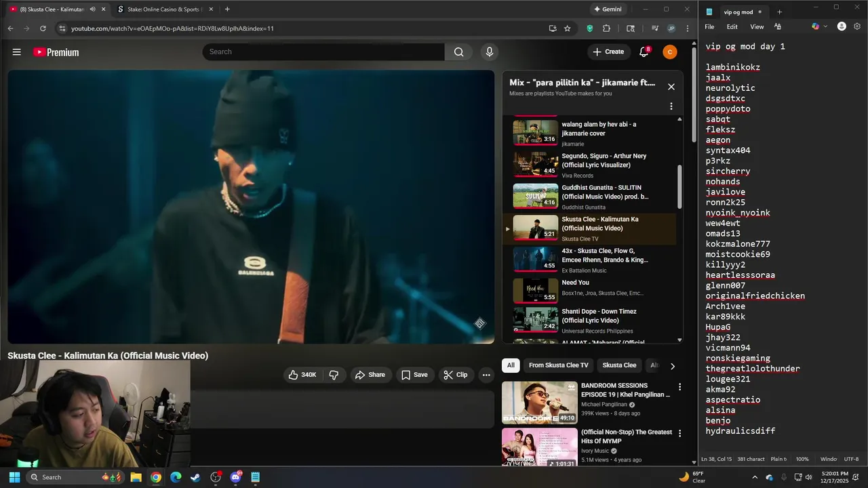Like the video with 340K button
Viewport: 868px width, 488px height.
302,375
